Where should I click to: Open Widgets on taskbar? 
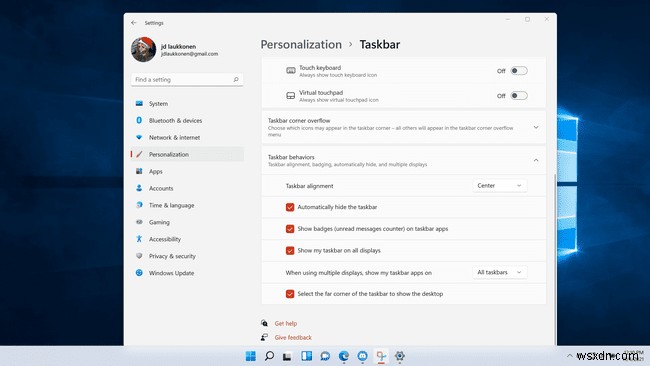pos(307,356)
